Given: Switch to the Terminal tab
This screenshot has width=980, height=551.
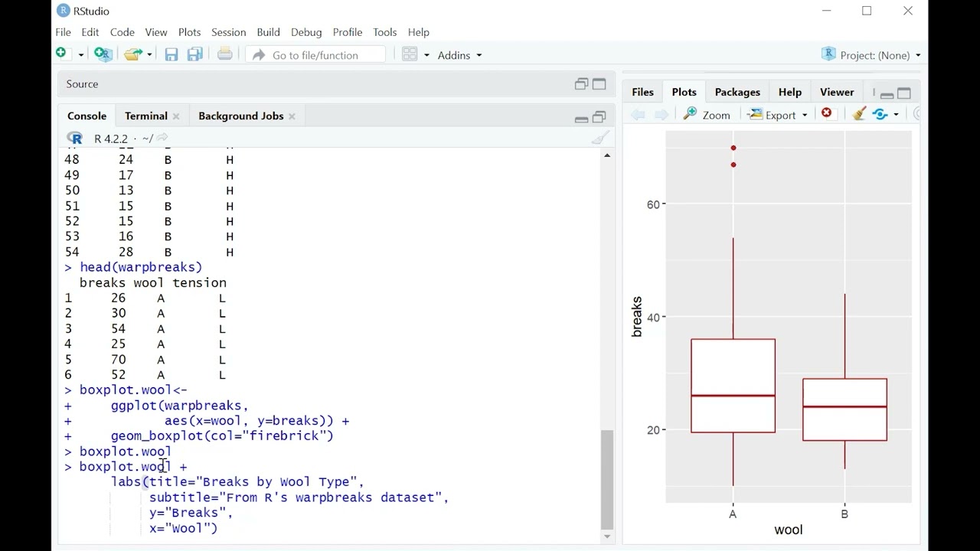Looking at the screenshot, I should [x=146, y=116].
